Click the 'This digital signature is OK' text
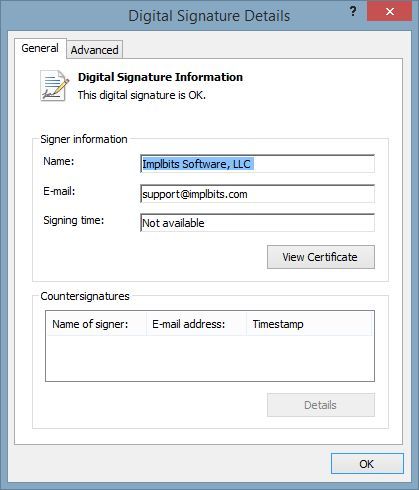 click(x=142, y=95)
